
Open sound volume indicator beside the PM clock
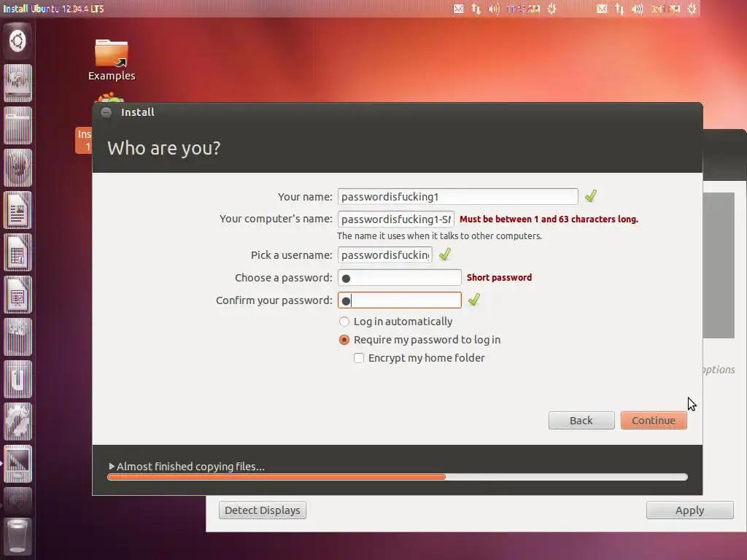coord(637,9)
